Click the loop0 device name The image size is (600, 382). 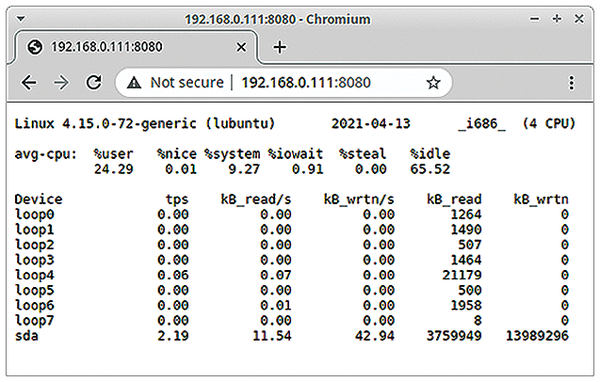point(34,215)
